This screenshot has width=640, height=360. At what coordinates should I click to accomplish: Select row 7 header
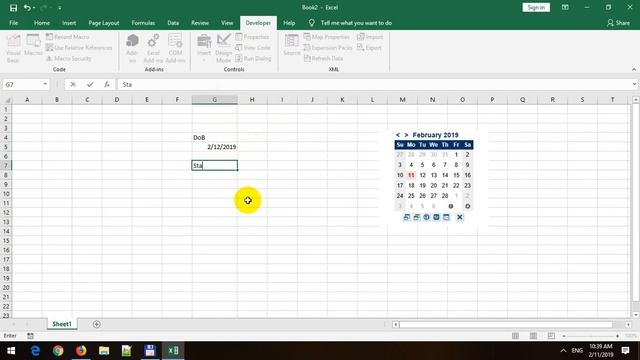pos(6,165)
